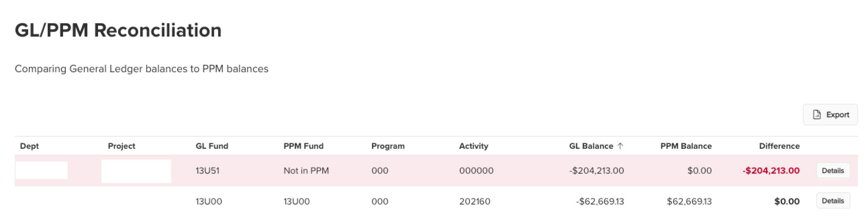Click the Export button to download data
The height and width of the screenshot is (223, 868).
pos(830,114)
